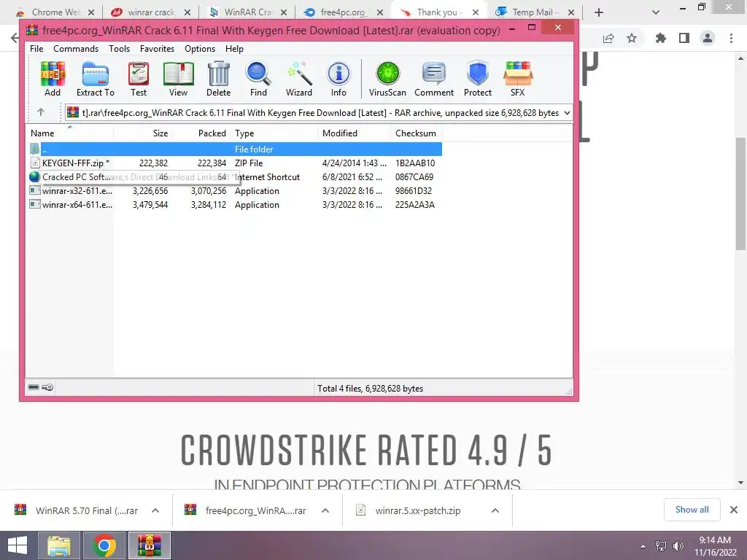The image size is (747, 560).
Task: Open Chrome tab search chevron
Action: tap(656, 12)
